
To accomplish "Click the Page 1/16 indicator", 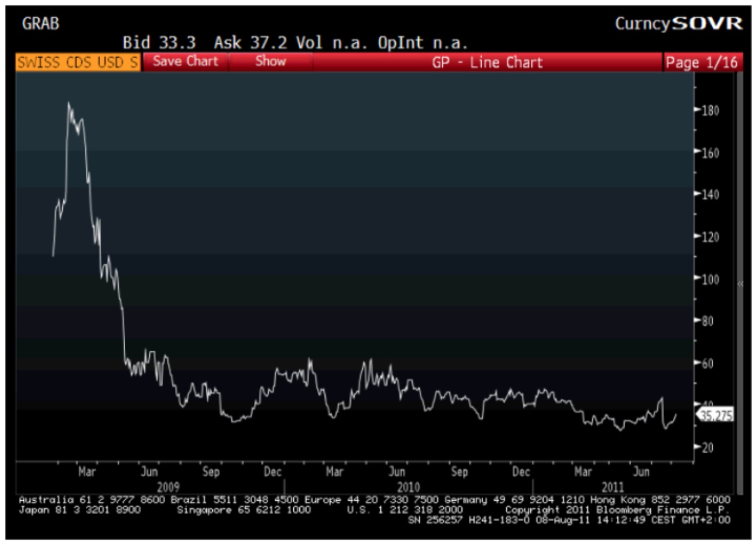I will coord(701,62).
